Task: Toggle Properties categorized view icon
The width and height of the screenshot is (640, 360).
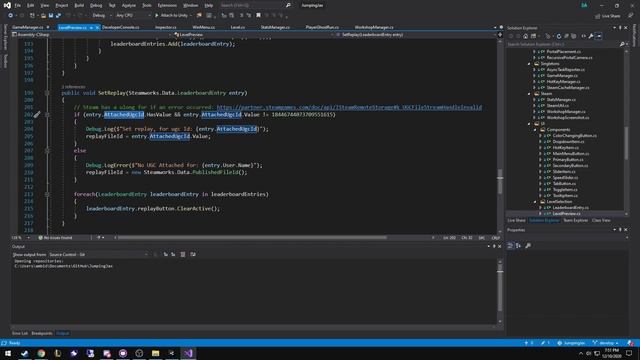Action: 510,245
